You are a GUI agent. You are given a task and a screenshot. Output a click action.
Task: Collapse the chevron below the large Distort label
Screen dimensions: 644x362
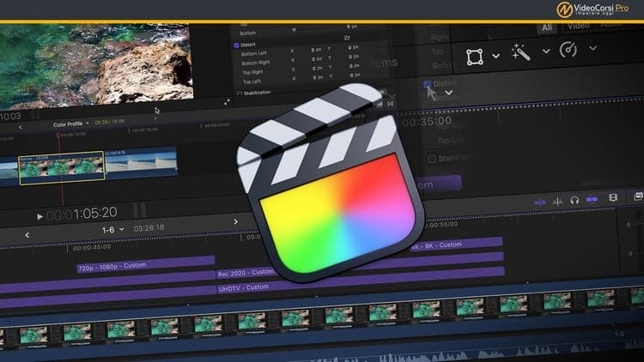coord(448,93)
